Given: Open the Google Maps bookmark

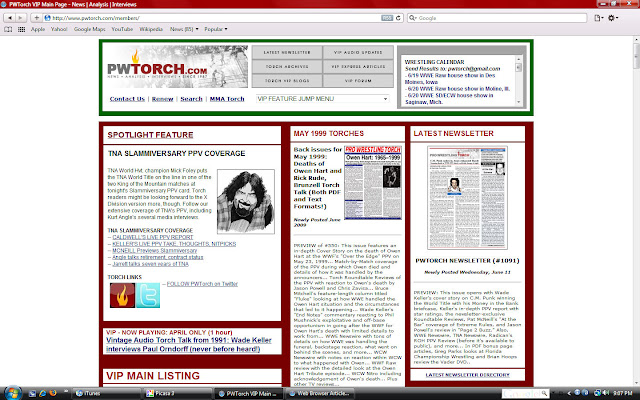Looking at the screenshot, I should tap(89, 29).
